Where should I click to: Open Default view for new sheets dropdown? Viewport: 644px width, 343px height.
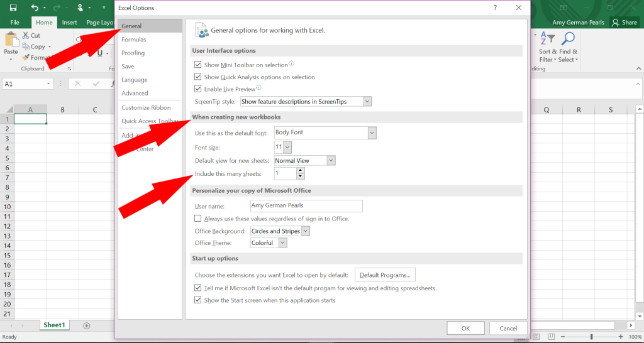(x=331, y=160)
